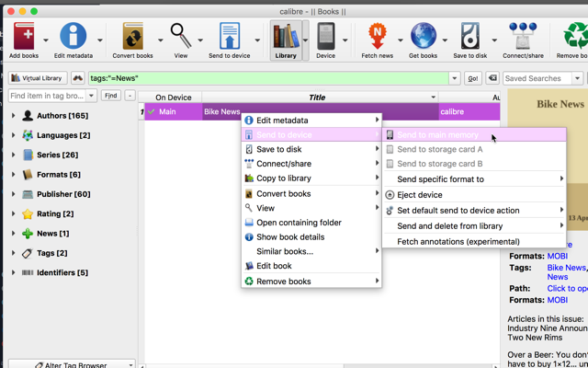The height and width of the screenshot is (368, 588).
Task: Click the Add books toolbar icon
Action: pos(24,37)
